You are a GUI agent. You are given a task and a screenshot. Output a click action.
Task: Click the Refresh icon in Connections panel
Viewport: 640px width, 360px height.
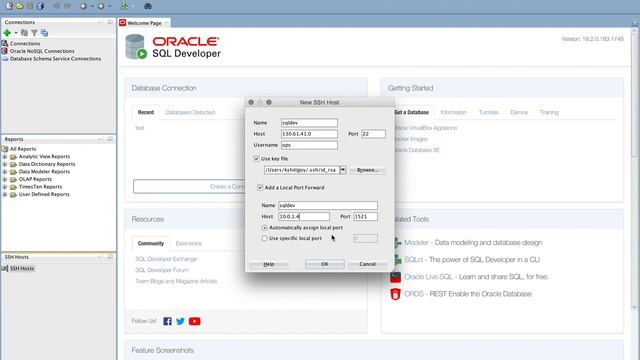(x=24, y=33)
